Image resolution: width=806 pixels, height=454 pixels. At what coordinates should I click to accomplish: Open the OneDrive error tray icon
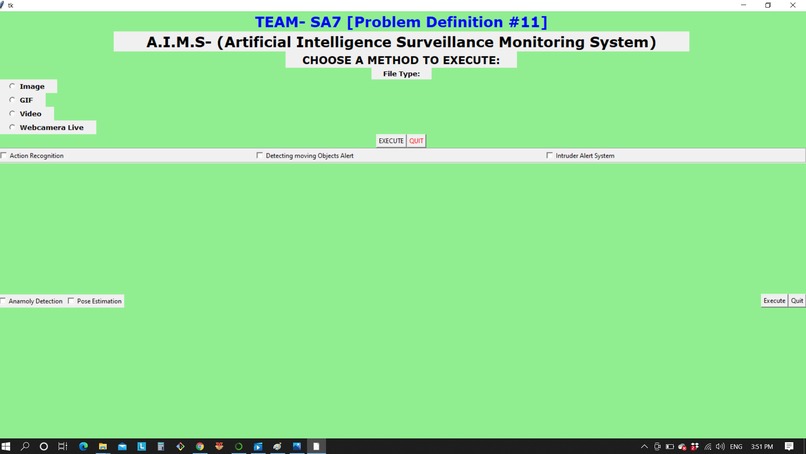(682, 446)
